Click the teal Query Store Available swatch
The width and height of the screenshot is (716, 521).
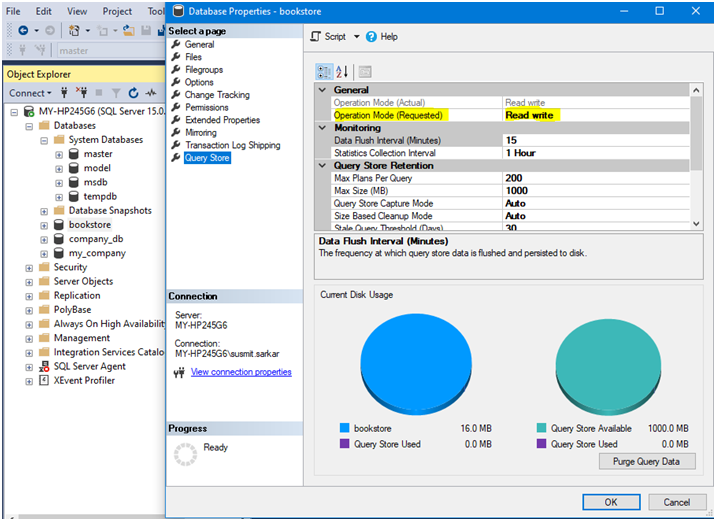pos(541,428)
